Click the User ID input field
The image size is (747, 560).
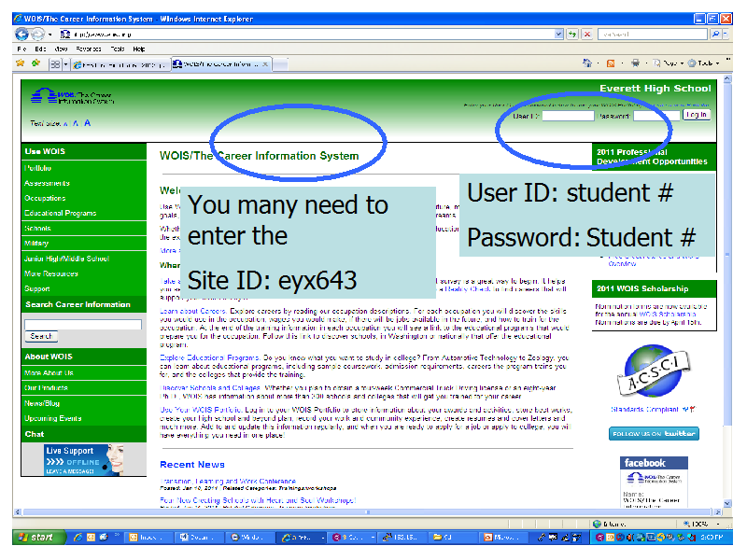pyautogui.click(x=569, y=116)
